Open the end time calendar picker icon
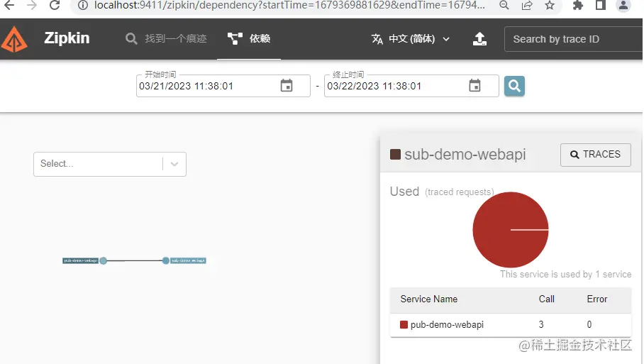Screen dimensions: 644x364 tap(474, 86)
